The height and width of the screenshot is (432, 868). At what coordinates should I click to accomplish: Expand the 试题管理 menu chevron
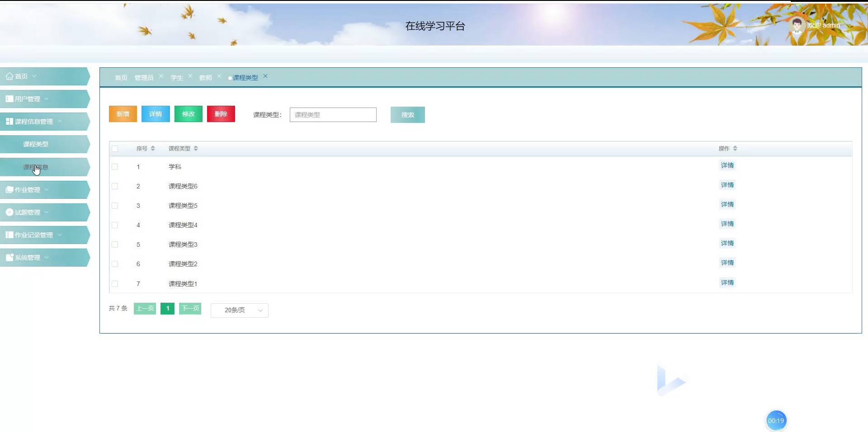click(47, 212)
